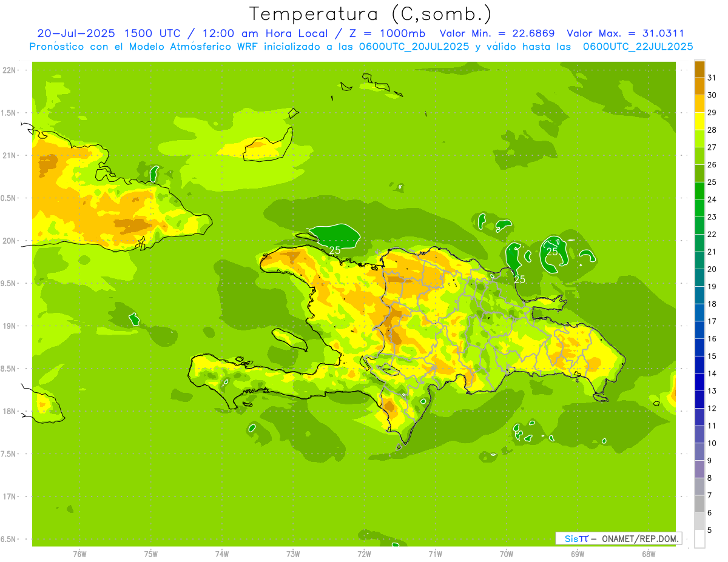Pick the brown legend band above 31
This screenshot has width=728, height=562.
699,69
